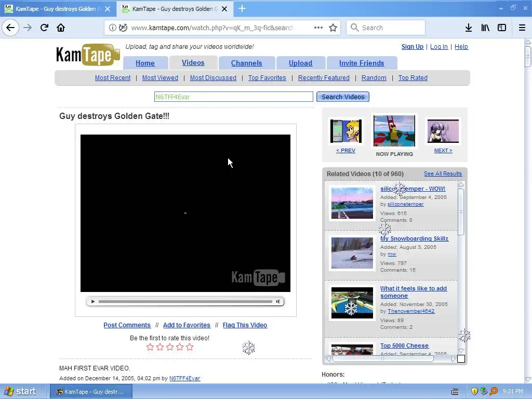
Task: Rate the video one star
Action: click(x=150, y=347)
